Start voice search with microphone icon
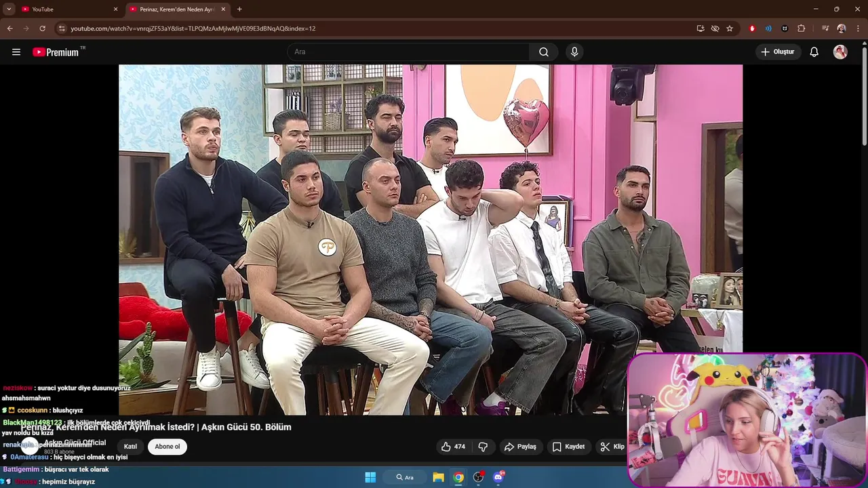The width and height of the screenshot is (868, 488). [574, 52]
